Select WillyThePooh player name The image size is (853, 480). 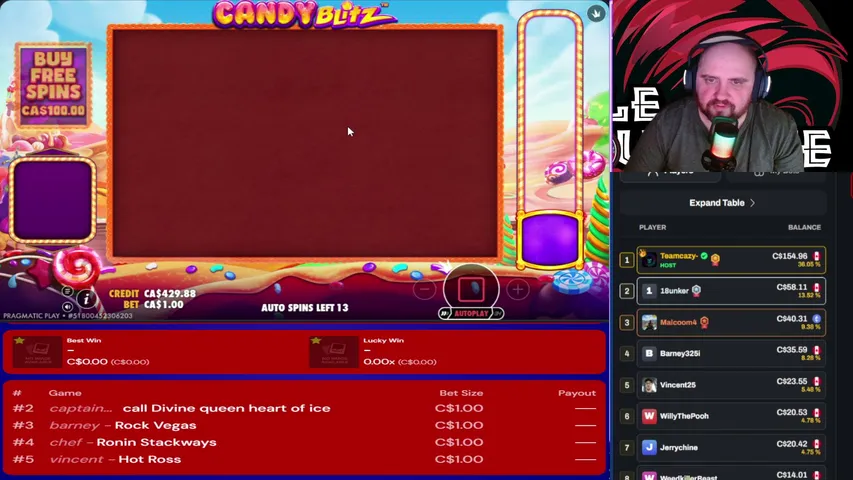684,416
